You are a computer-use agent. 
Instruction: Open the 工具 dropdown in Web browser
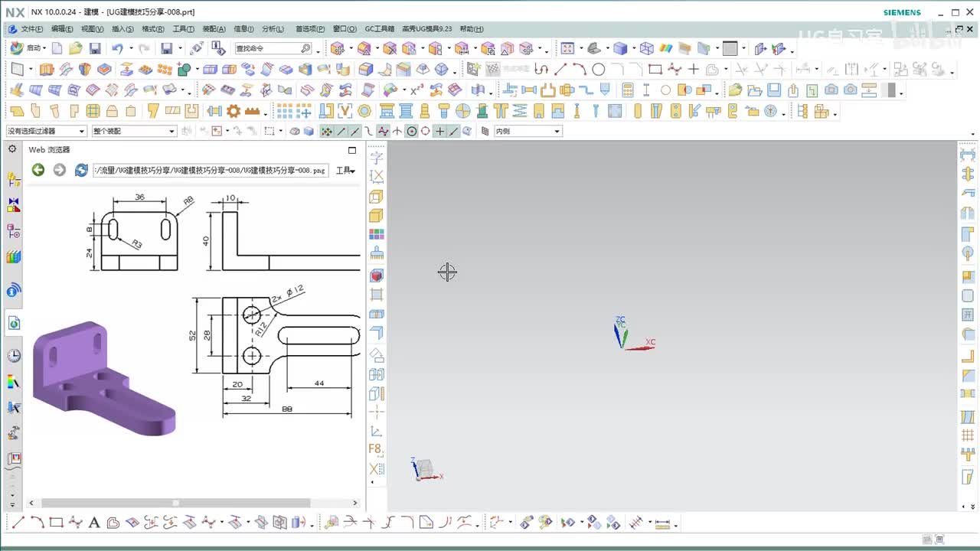click(x=346, y=171)
